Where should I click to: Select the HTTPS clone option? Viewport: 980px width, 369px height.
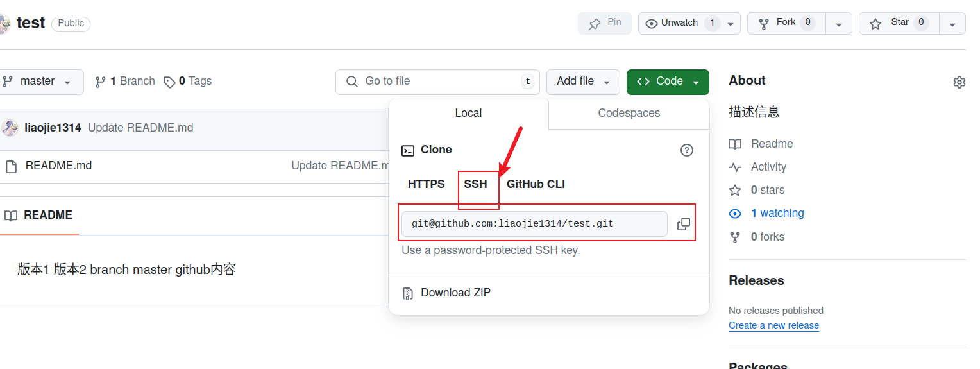pyautogui.click(x=426, y=184)
